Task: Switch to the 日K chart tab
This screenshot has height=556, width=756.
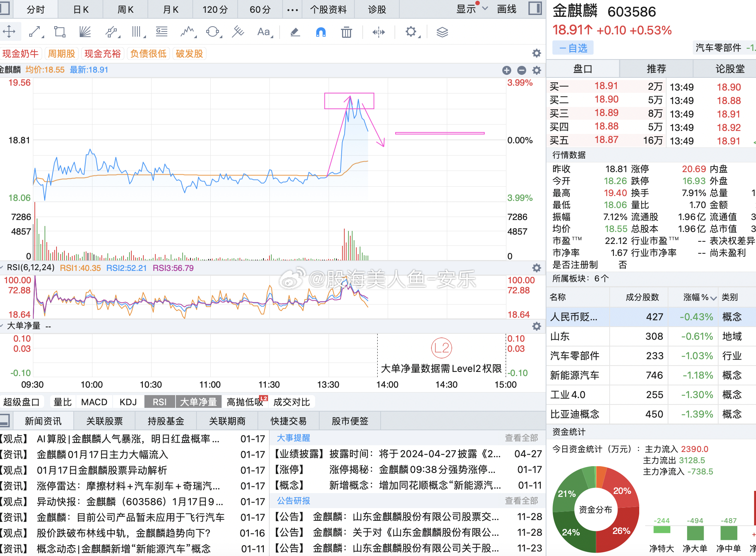Action: coord(81,9)
